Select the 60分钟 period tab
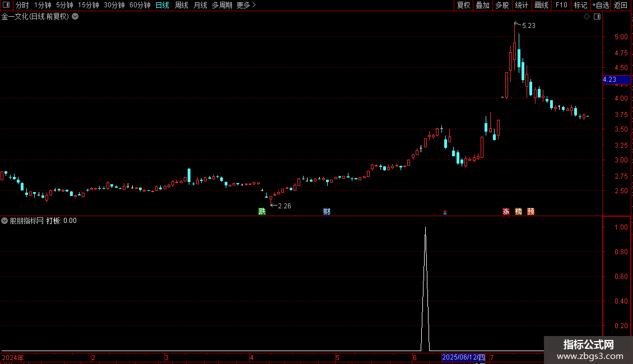The height and width of the screenshot is (364, 633). [139, 5]
